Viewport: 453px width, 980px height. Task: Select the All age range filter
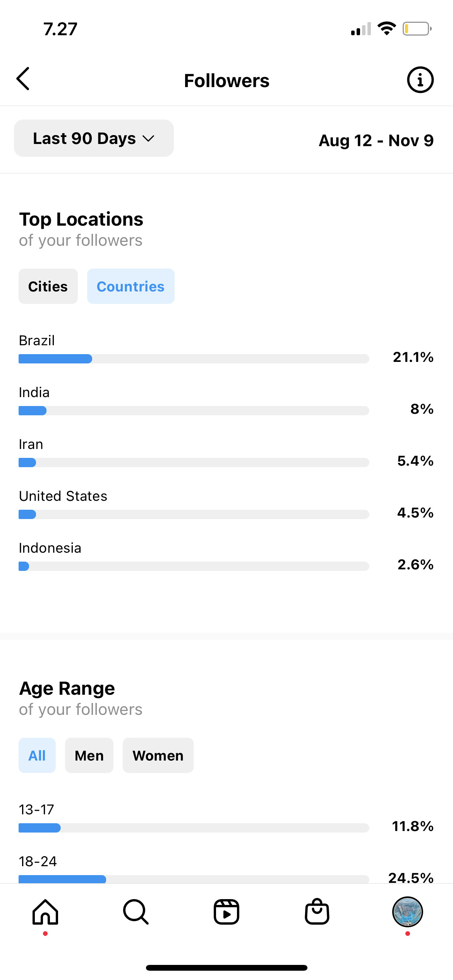[x=37, y=756]
